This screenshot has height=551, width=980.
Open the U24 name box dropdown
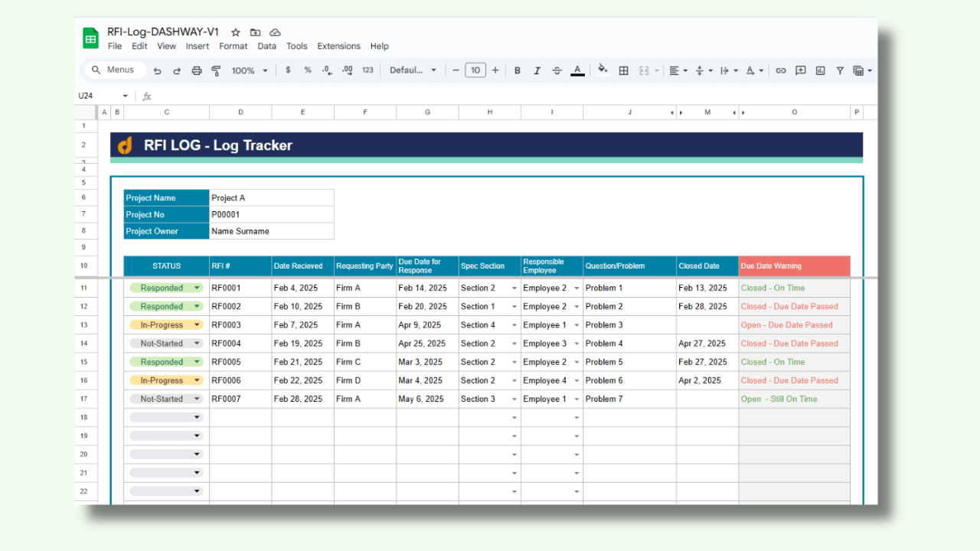click(x=125, y=96)
